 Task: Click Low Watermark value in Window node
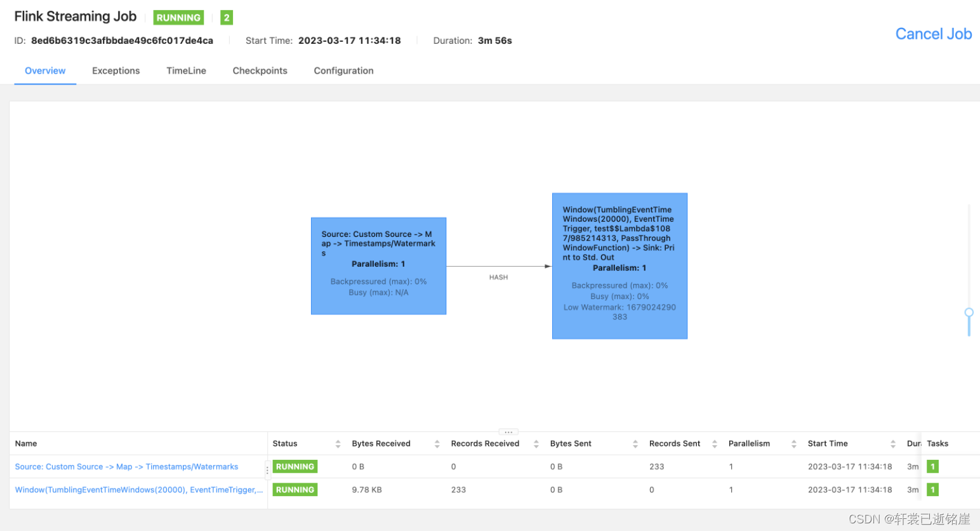619,312
